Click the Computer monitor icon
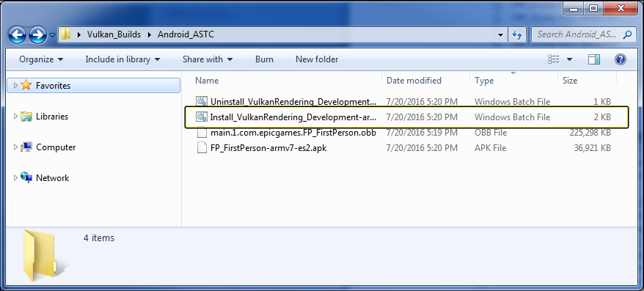 (x=26, y=147)
